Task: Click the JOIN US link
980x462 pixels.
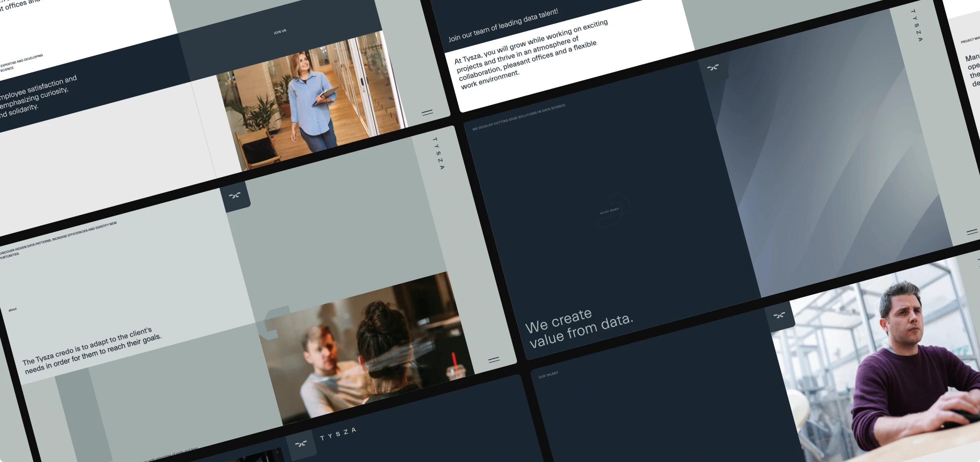Action: (x=280, y=32)
